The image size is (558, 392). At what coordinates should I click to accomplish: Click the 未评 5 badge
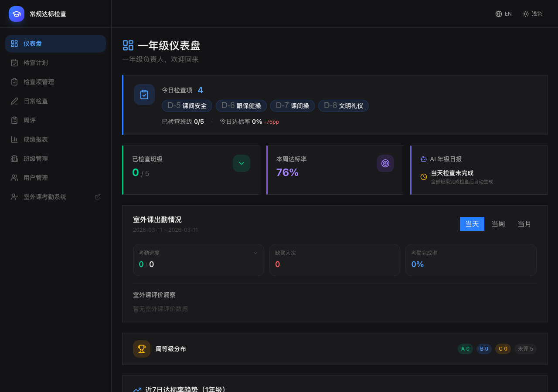(525, 349)
